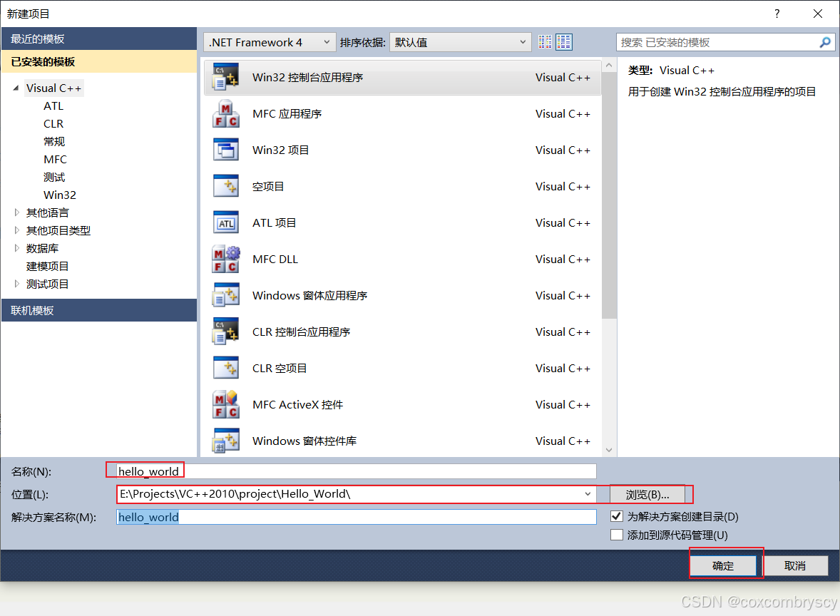Pick the CLR 空项目 template icon

[x=225, y=368]
